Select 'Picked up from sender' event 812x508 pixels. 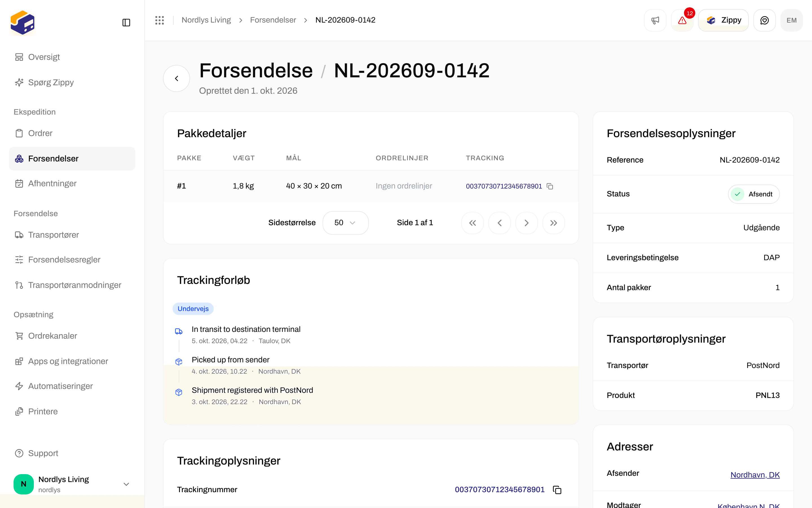tap(231, 360)
